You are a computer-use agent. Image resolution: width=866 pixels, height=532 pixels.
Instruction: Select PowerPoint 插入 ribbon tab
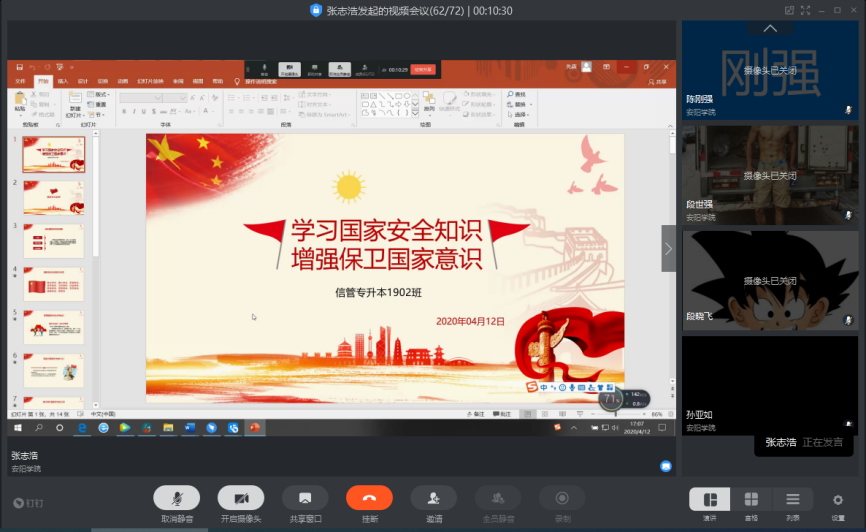[x=63, y=81]
